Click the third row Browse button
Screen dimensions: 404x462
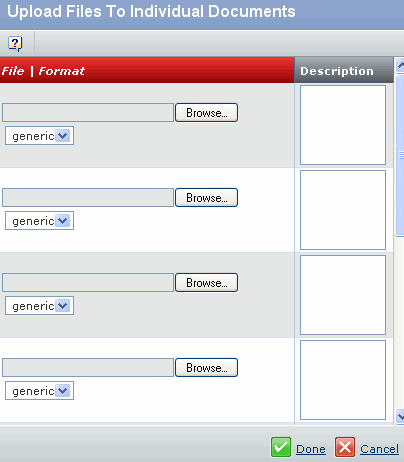pos(206,283)
